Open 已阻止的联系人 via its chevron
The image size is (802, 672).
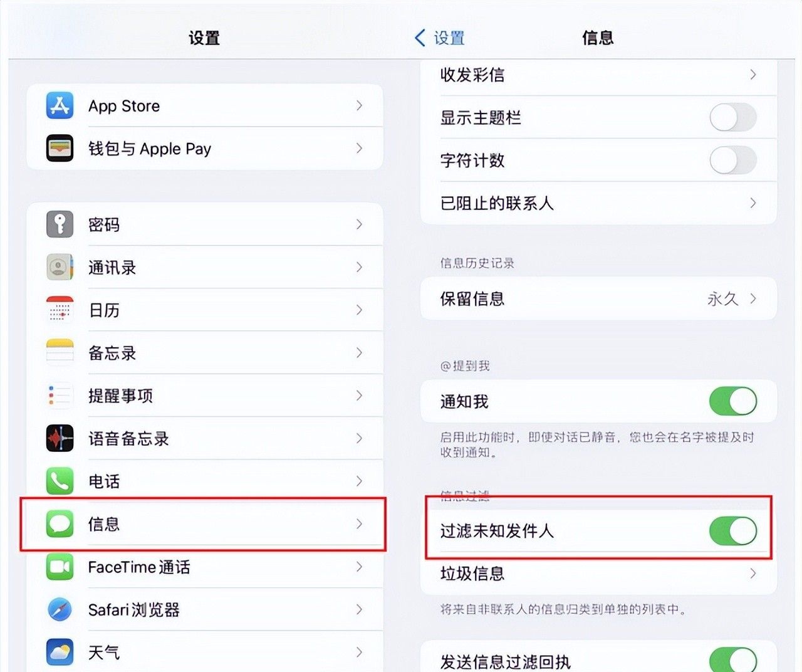click(753, 203)
